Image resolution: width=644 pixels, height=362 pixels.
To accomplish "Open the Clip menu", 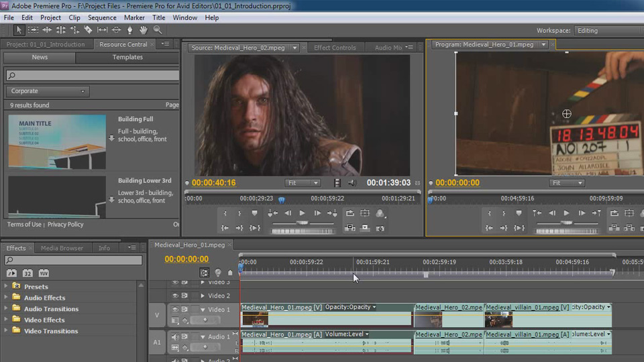I will click(x=74, y=17).
